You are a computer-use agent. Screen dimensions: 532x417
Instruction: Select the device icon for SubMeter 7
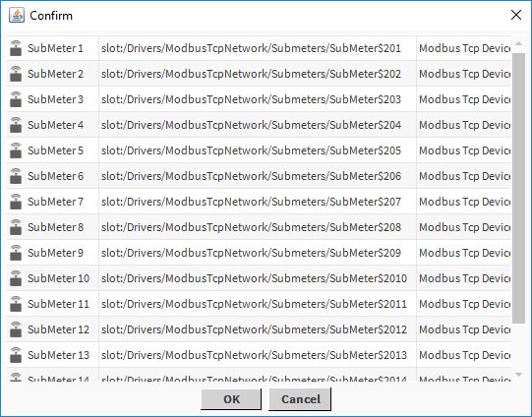click(16, 202)
